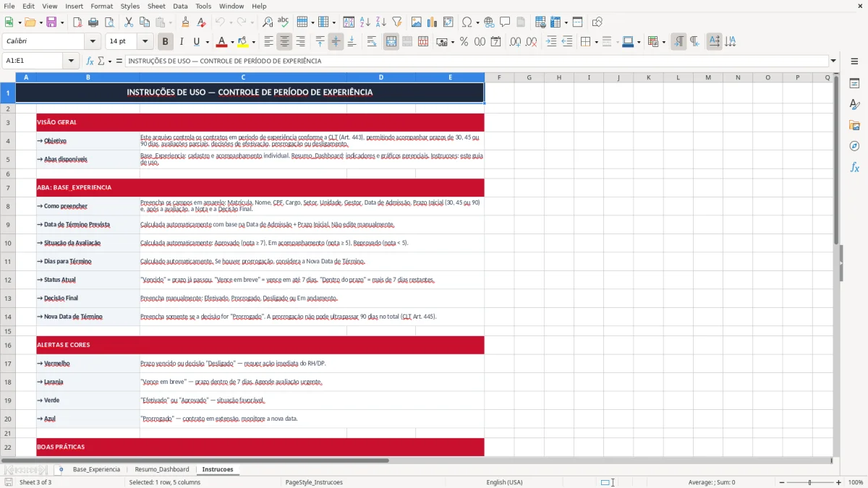The height and width of the screenshot is (488, 868).
Task: Open Function Wizard beside the formula bar
Action: [90, 61]
